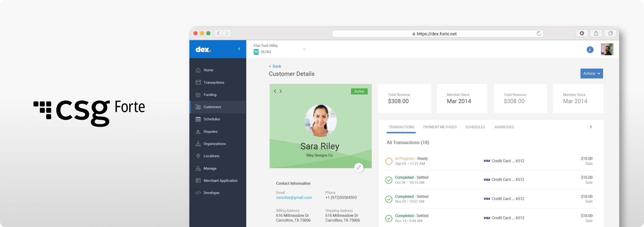The width and height of the screenshot is (644, 227).
Task: Click the Back link
Action: coord(275,66)
